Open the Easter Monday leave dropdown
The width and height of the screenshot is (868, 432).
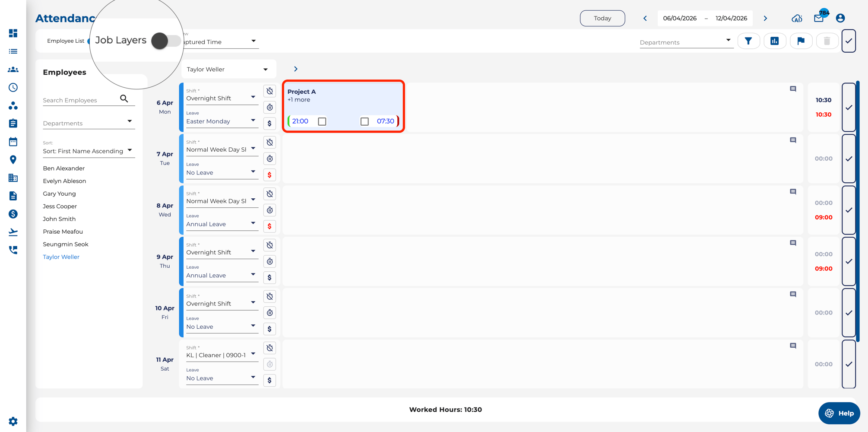click(x=222, y=121)
